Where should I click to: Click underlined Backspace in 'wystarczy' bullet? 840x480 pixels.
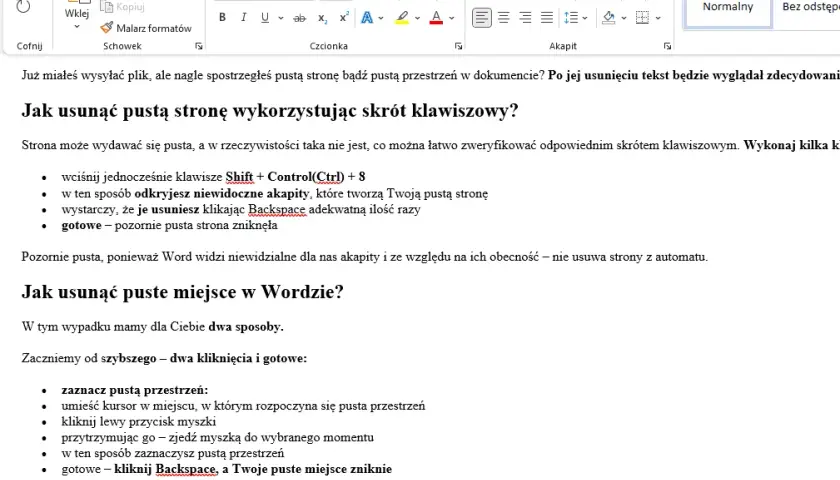point(276,209)
